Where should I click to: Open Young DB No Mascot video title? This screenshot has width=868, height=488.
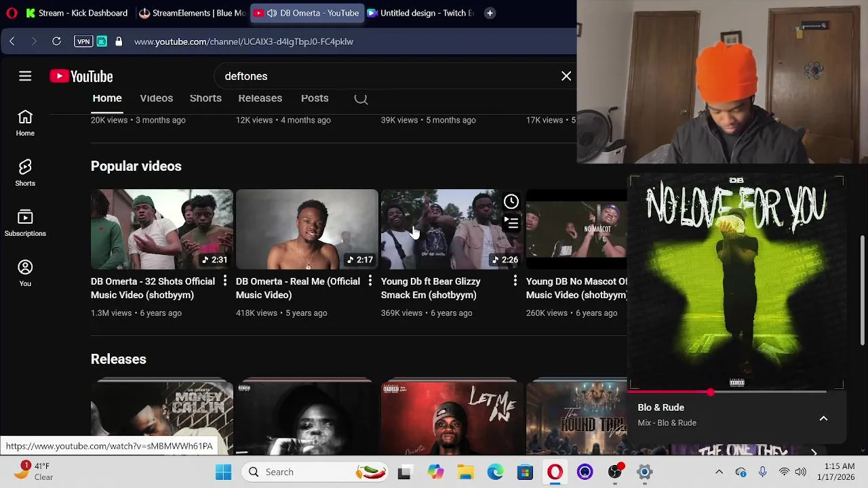click(x=576, y=288)
